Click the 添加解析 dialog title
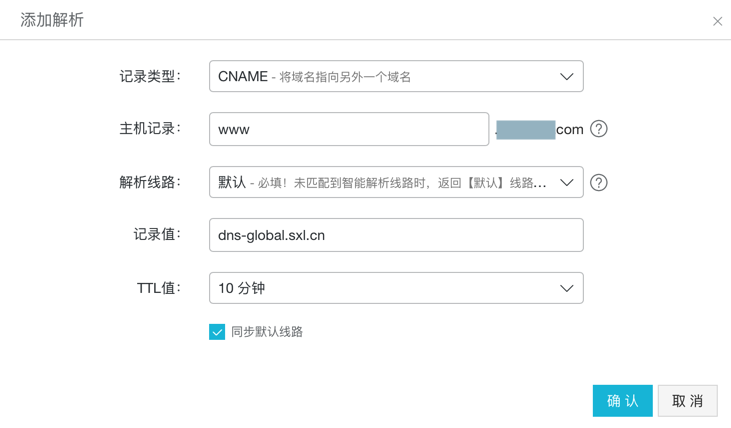The width and height of the screenshot is (731, 428). 52,20
